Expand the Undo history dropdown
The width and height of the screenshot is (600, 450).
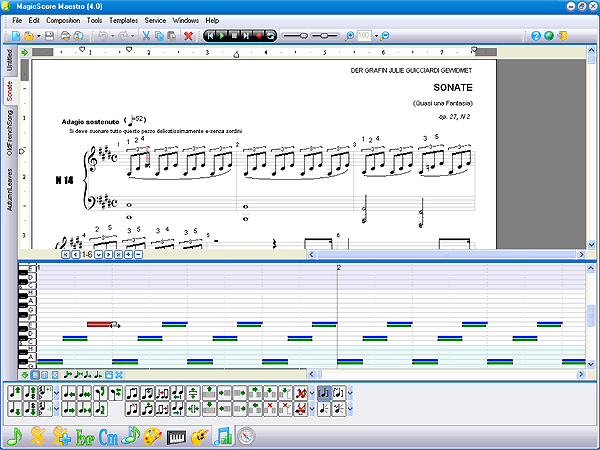click(112, 36)
